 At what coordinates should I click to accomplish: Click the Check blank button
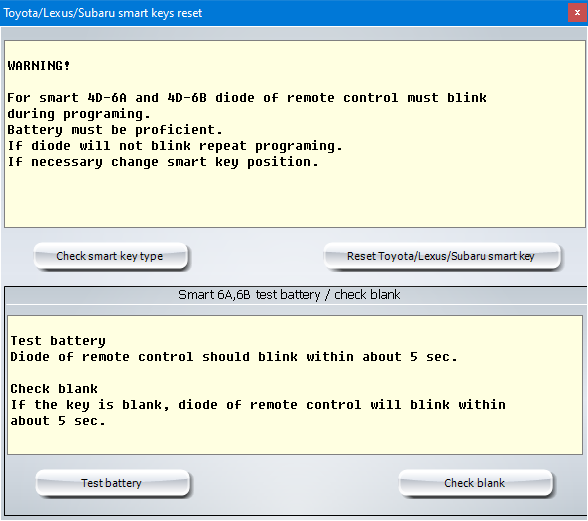coord(475,483)
